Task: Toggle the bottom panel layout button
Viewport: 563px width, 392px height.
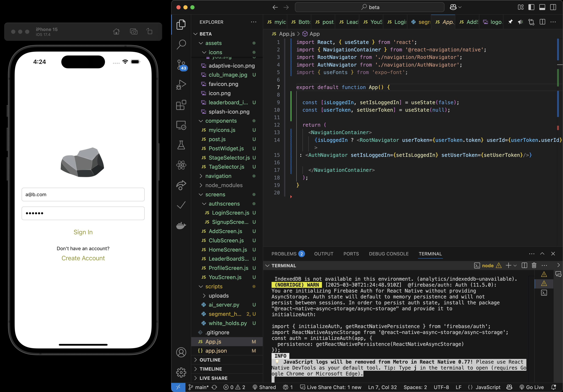Action: tap(542, 7)
